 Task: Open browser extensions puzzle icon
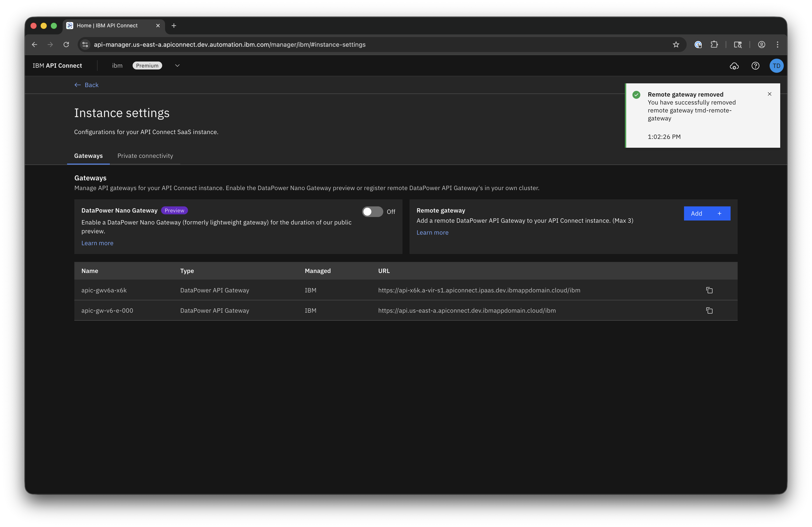[714, 45]
